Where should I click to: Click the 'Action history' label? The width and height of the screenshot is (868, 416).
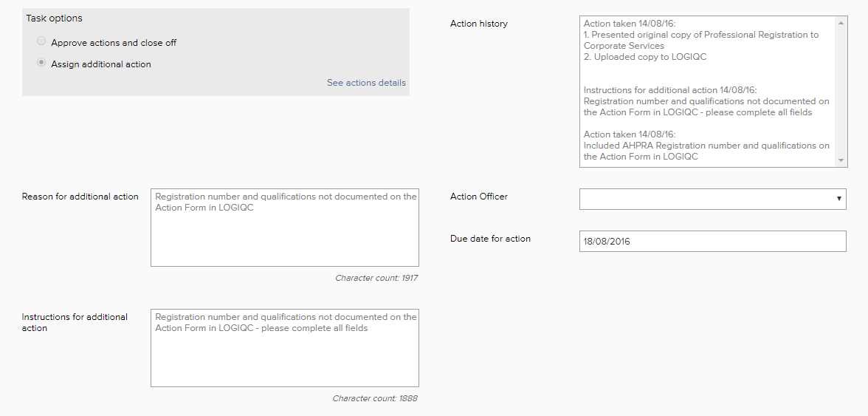(479, 24)
